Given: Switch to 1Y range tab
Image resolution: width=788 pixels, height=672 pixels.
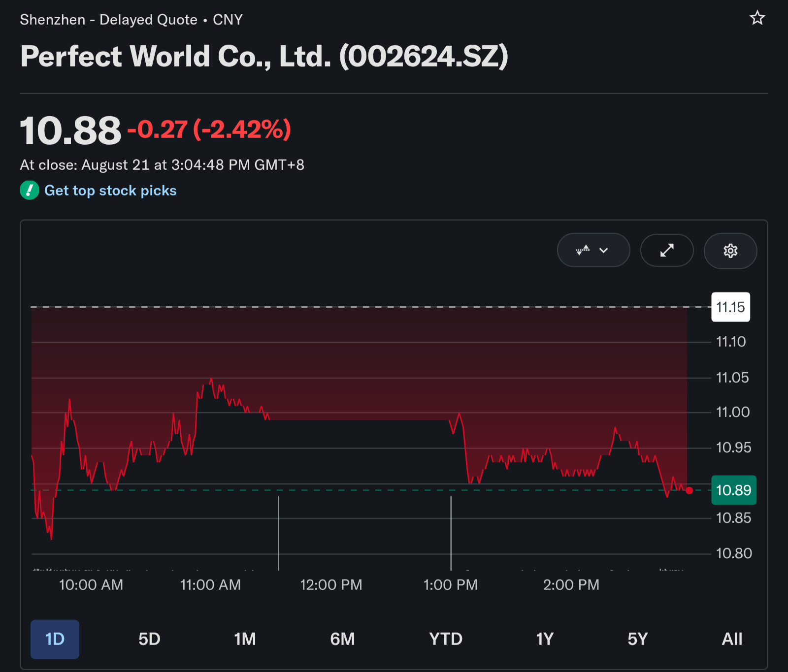Looking at the screenshot, I should 545,639.
